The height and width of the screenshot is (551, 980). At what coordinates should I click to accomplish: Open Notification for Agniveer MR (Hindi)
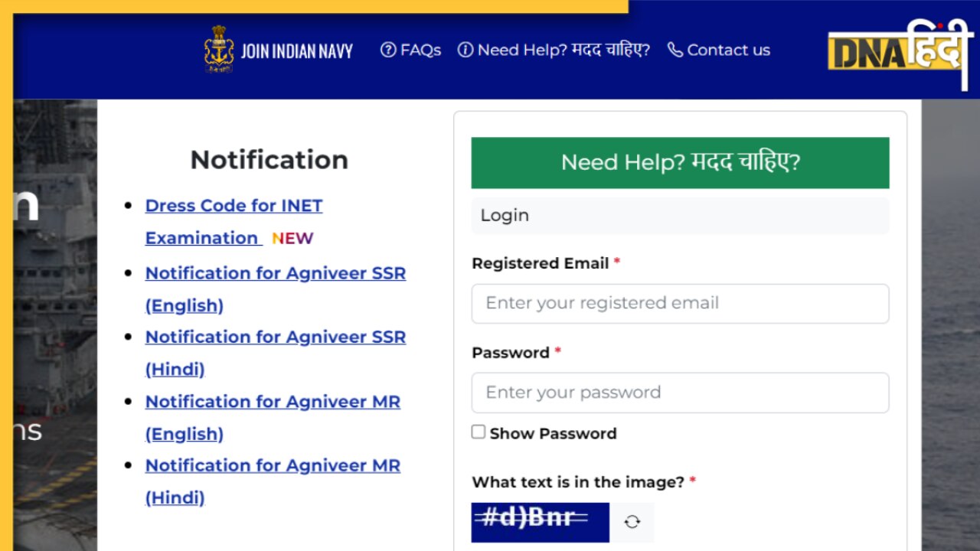pos(273,481)
